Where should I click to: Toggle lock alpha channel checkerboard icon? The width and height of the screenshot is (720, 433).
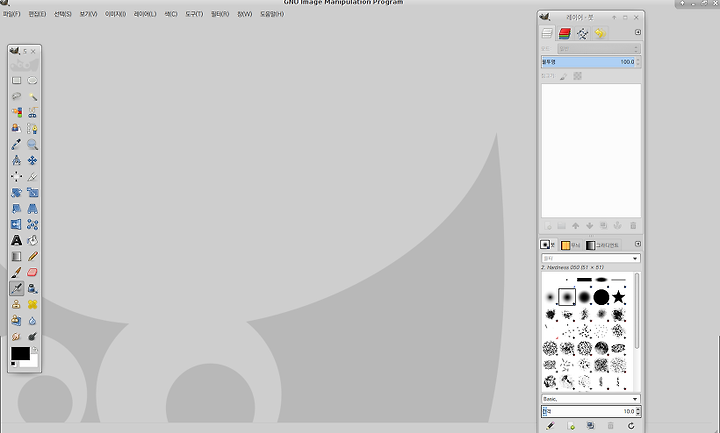click(578, 76)
